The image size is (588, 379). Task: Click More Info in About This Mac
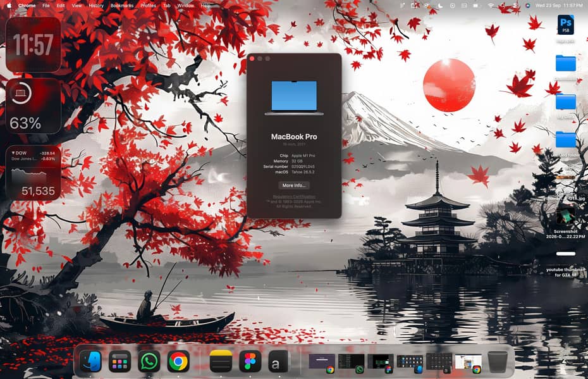point(294,185)
